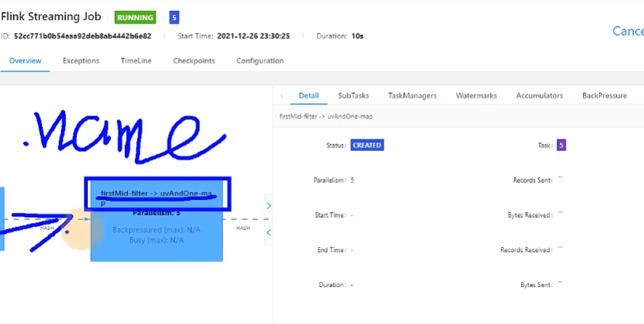Screen dimensions: 644x324
Task: Click the Cancel job link
Action: coord(628,31)
